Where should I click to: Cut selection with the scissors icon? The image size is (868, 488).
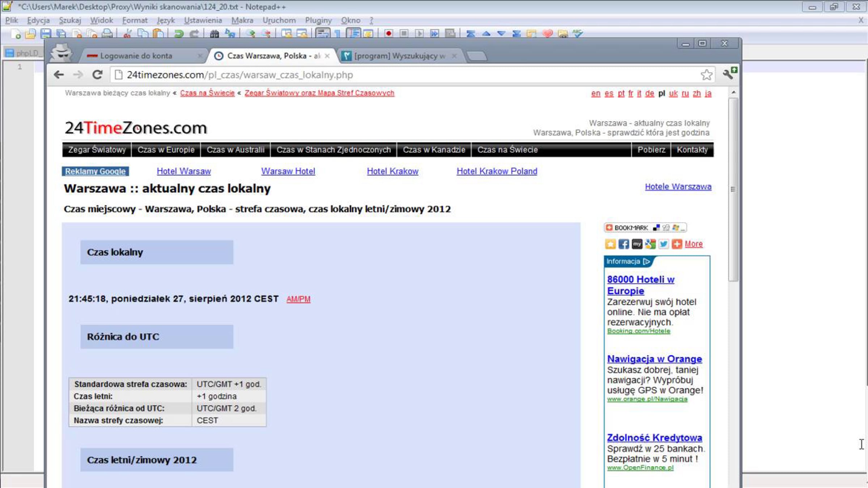coord(127,34)
